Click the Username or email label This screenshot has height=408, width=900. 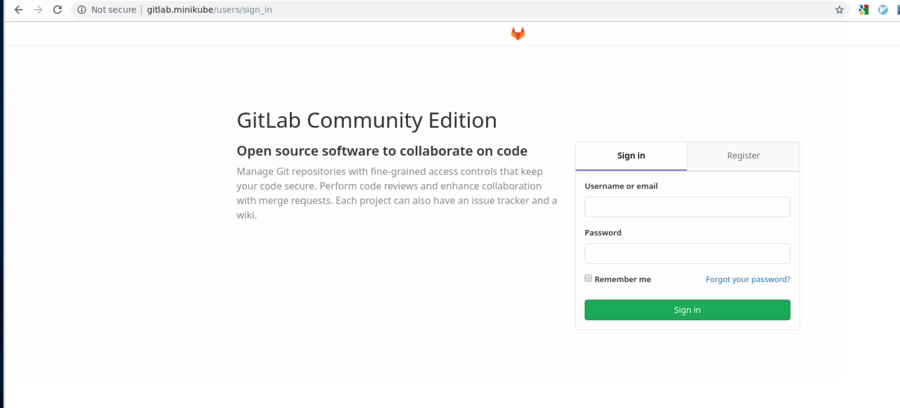tap(621, 186)
